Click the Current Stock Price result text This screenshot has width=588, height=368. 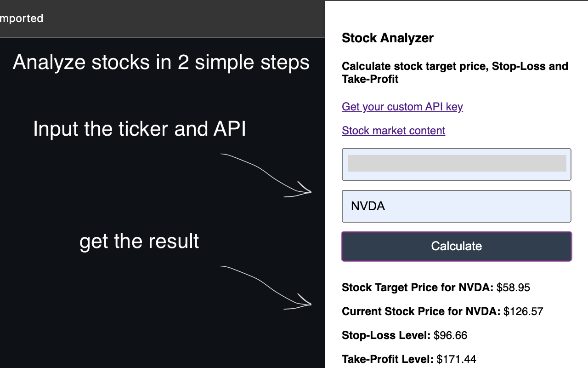coord(420,311)
